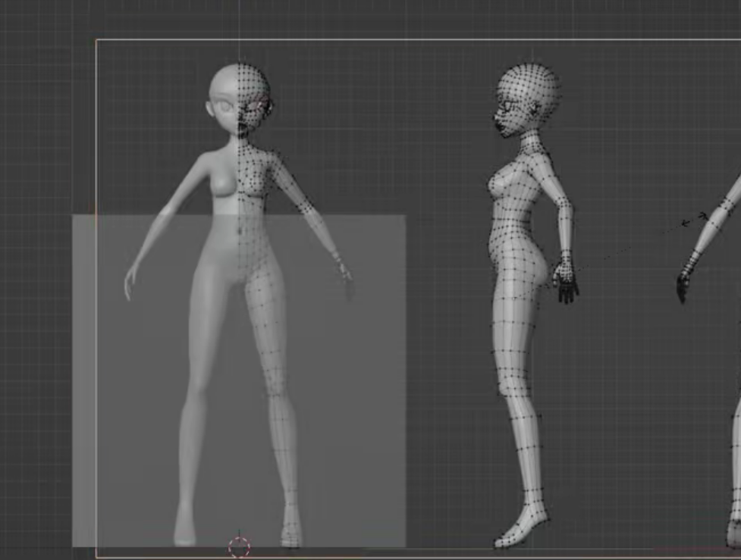Click the side-view model's ear

coord(537,108)
